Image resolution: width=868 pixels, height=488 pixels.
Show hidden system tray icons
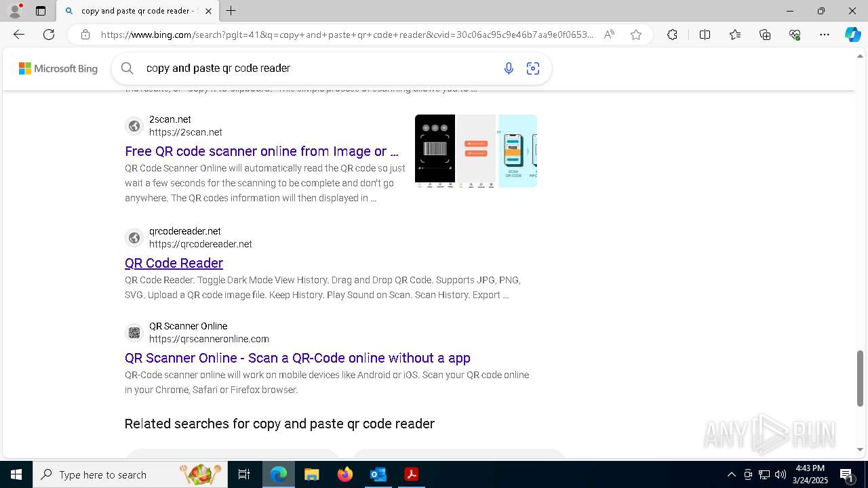731,474
